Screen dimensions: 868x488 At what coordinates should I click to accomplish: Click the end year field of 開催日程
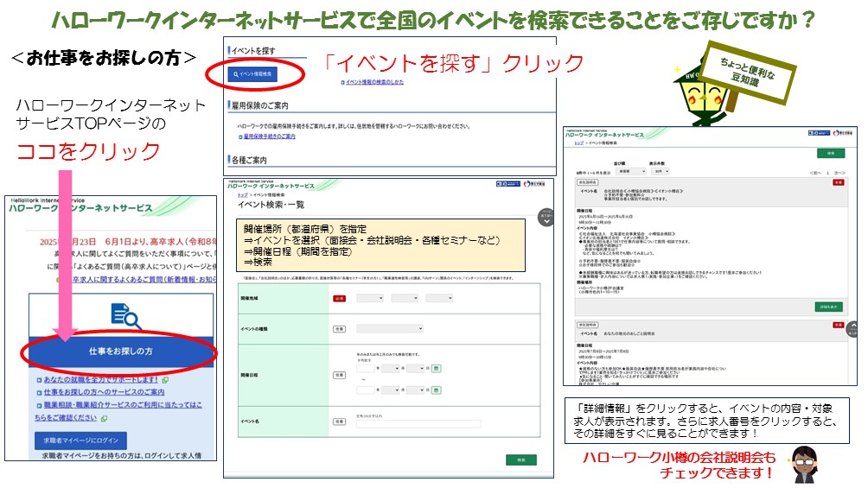point(366,390)
